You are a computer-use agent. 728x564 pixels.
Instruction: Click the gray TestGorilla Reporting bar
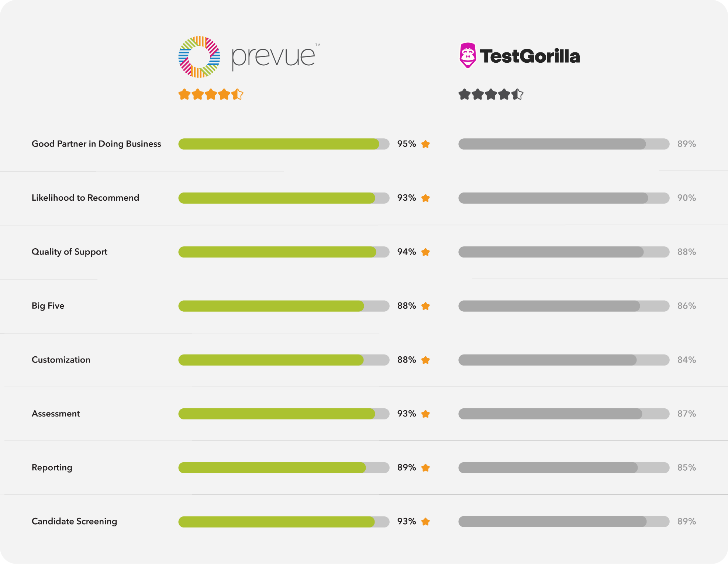pos(548,468)
